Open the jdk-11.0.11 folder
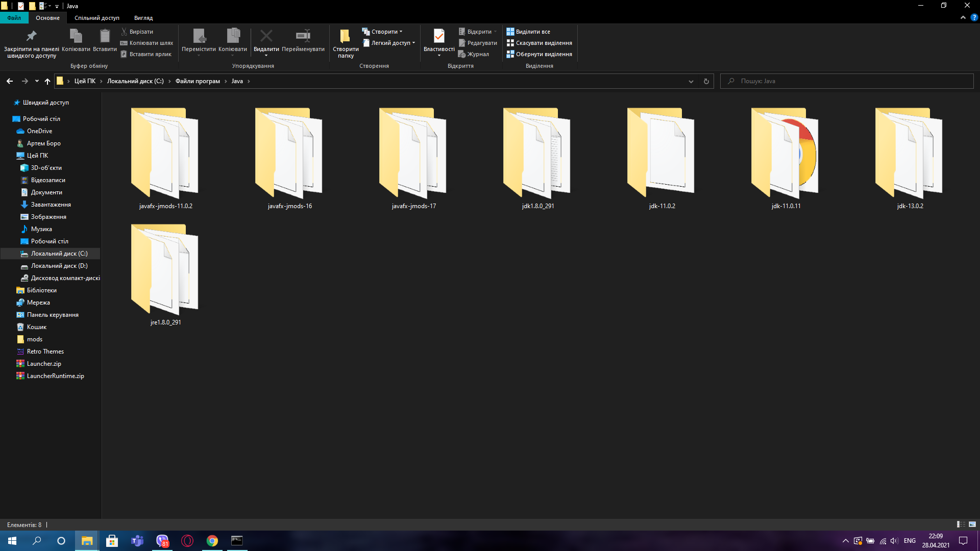 pos(786,153)
